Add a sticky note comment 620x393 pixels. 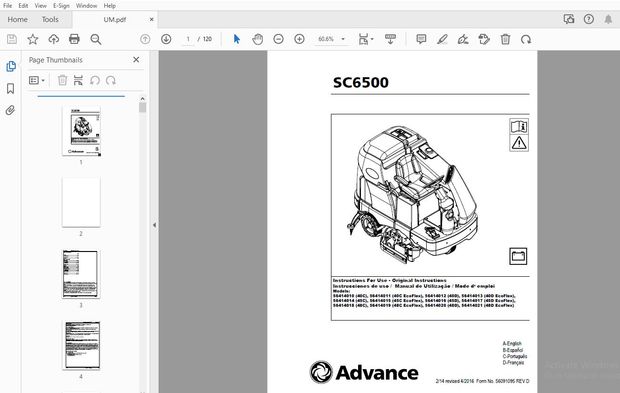point(421,39)
